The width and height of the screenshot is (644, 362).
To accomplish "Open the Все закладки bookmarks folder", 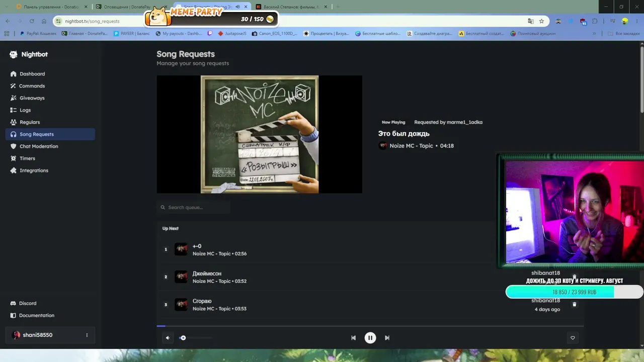I will (624, 34).
